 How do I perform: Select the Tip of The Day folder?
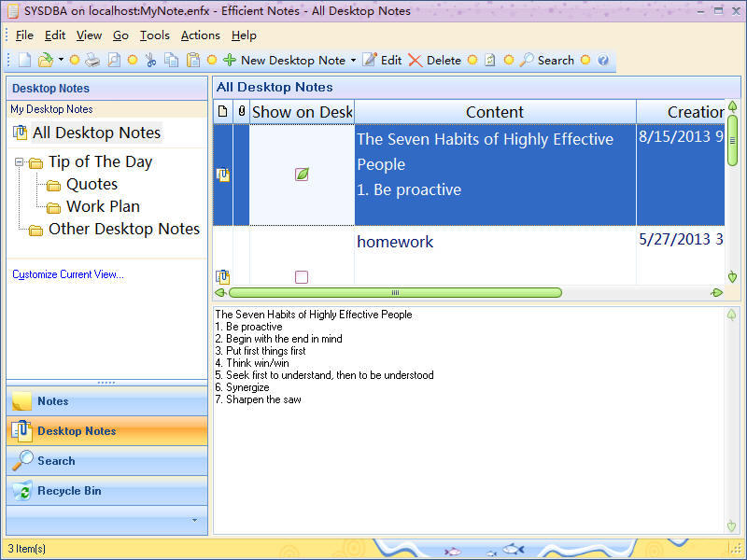[100, 161]
